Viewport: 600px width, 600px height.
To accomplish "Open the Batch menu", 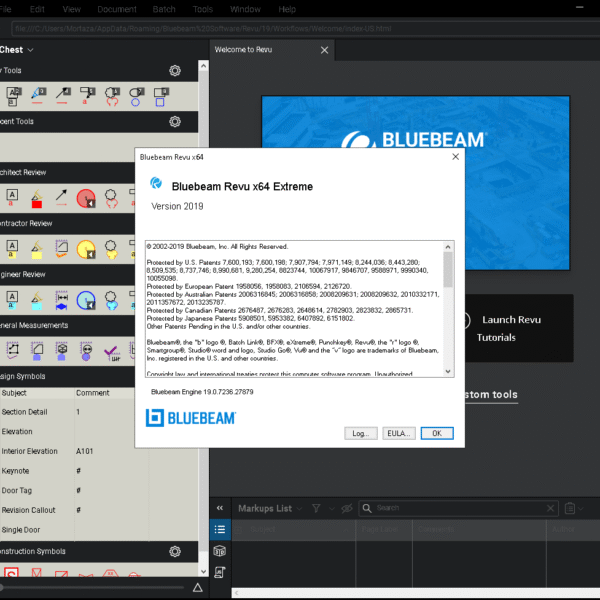I will 164,9.
